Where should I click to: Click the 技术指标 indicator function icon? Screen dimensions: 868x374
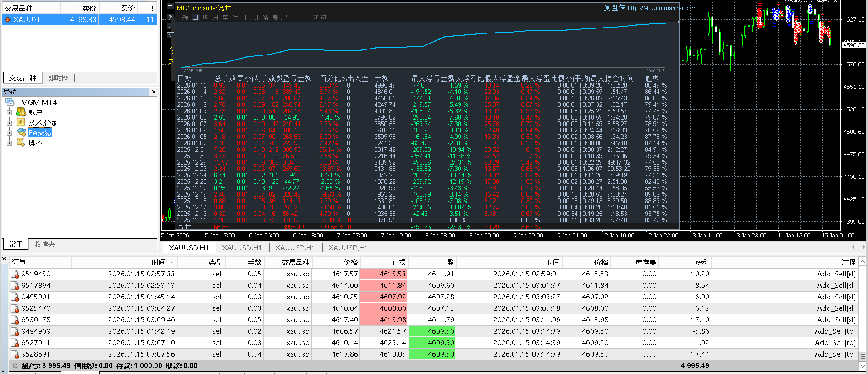21,122
